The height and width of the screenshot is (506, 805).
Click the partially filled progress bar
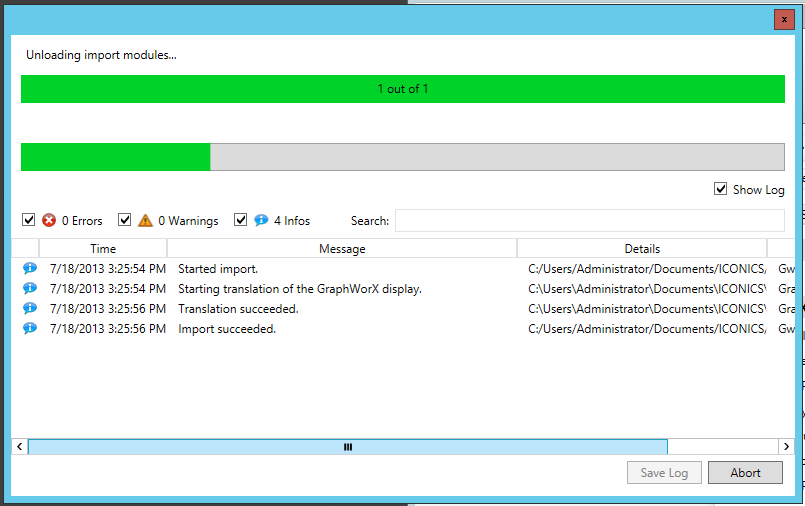tap(402, 157)
